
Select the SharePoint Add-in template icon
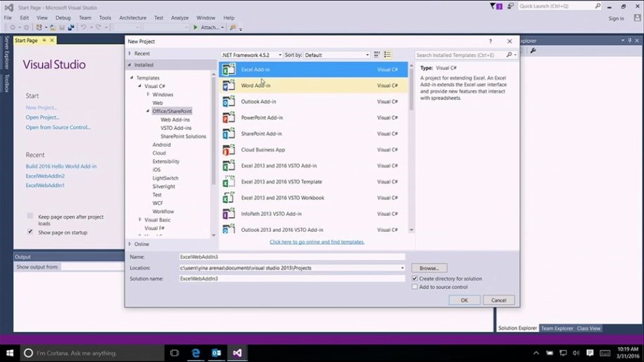pyautogui.click(x=229, y=134)
